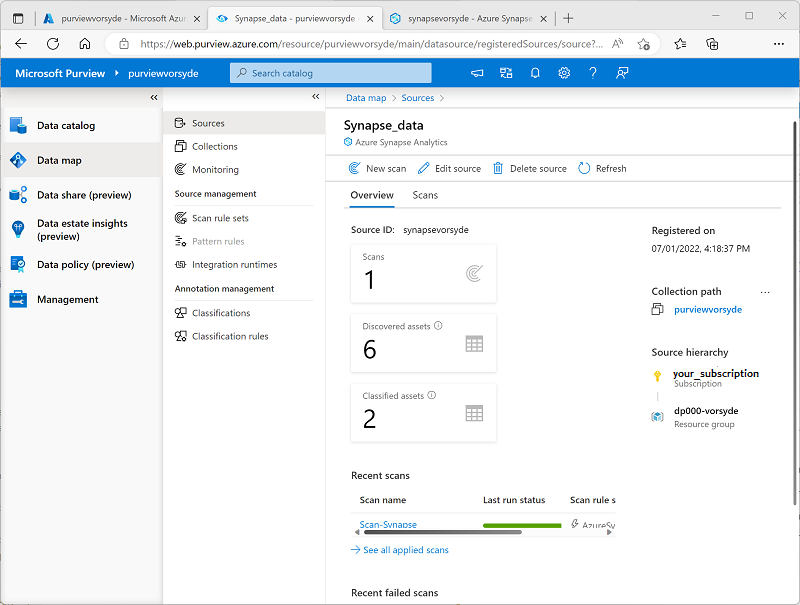
Task: Open a new browser tab
Action: click(x=568, y=18)
